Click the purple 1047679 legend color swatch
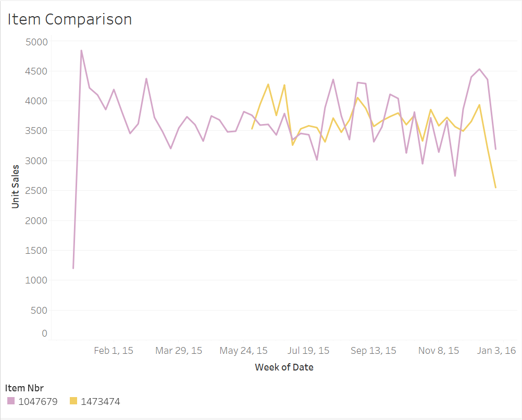The height and width of the screenshot is (420, 522). pyautogui.click(x=11, y=401)
